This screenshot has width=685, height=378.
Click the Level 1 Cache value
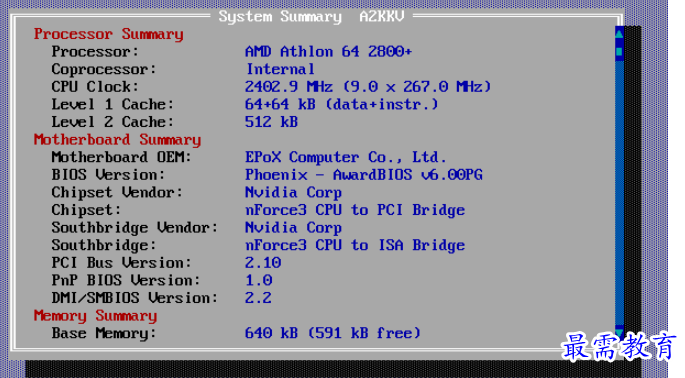341,104
